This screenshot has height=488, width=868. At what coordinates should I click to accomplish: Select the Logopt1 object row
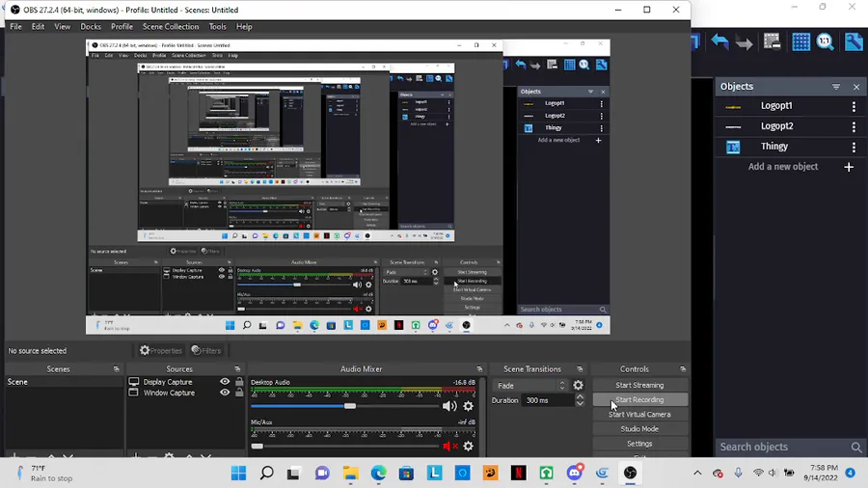(x=790, y=106)
